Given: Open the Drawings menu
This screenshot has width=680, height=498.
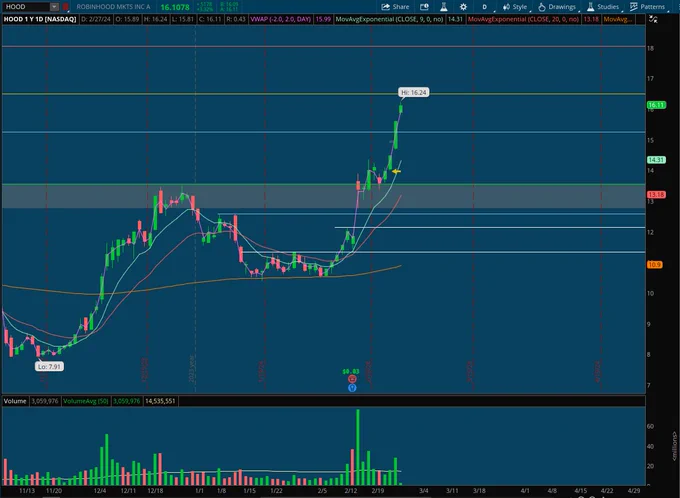Looking at the screenshot, I should pyautogui.click(x=557, y=7).
